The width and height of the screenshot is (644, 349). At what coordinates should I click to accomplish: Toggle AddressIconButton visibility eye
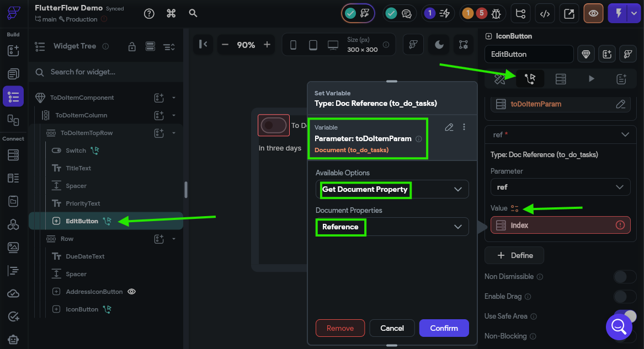[131, 292]
